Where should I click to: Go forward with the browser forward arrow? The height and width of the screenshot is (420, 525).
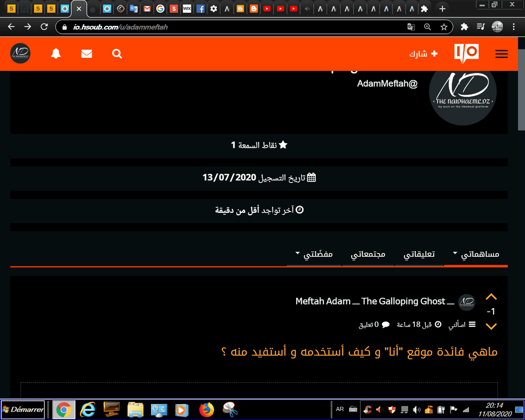click(28, 27)
